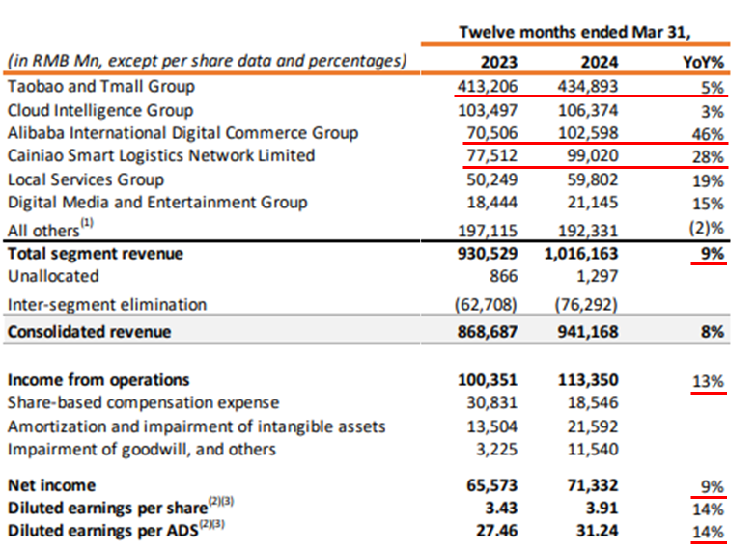Screen dimensions: 756x550
Task: Select the 'Consolidated revenue' label
Action: point(89,332)
